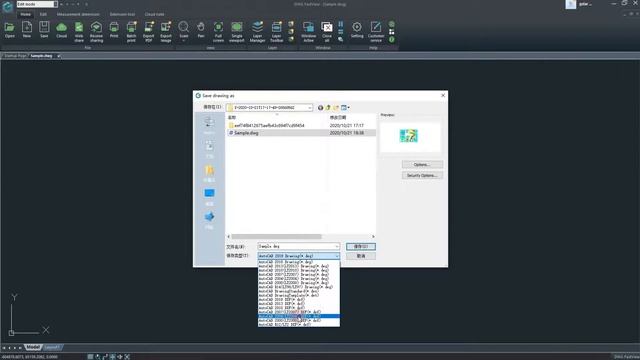
Task: Open the Measurement dimension tab
Action: [x=78, y=14]
